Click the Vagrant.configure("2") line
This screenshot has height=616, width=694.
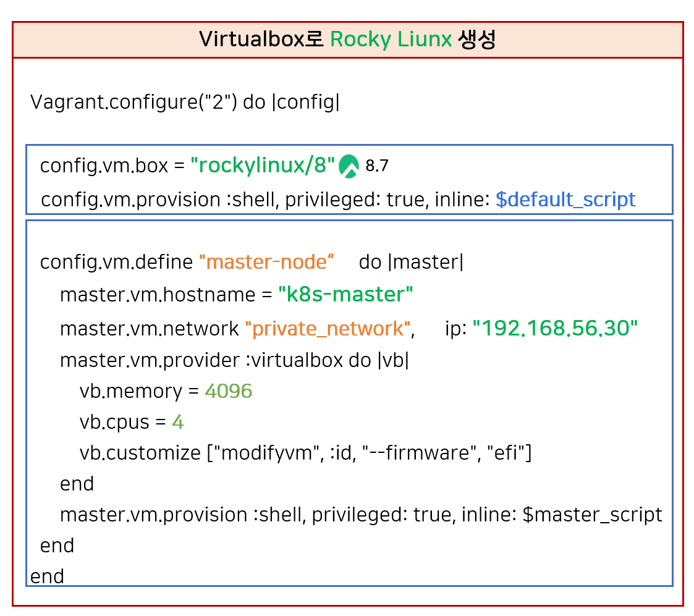coord(185,103)
